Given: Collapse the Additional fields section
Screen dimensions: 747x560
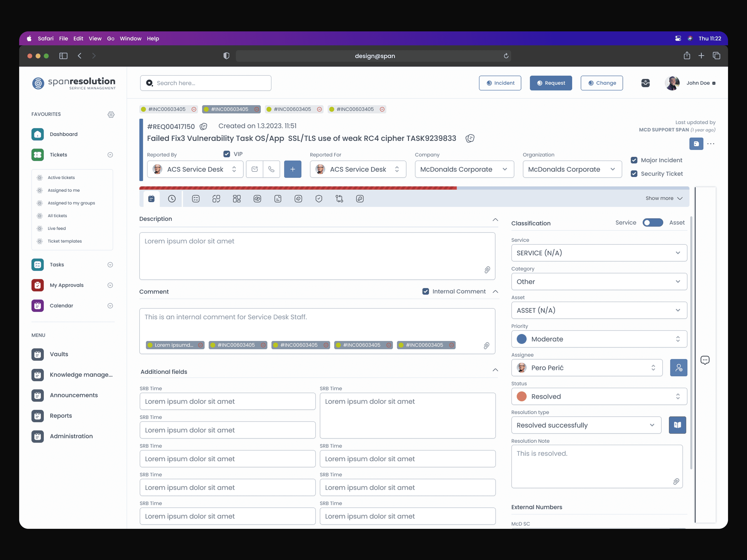Looking at the screenshot, I should click(x=495, y=370).
